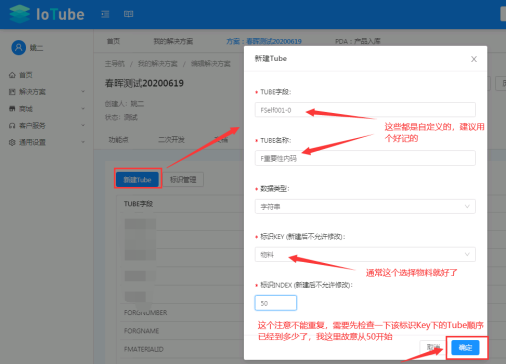Viewport: 507px width, 364px height.
Task: Click the TUBE字段 column header
Action: tap(138, 204)
